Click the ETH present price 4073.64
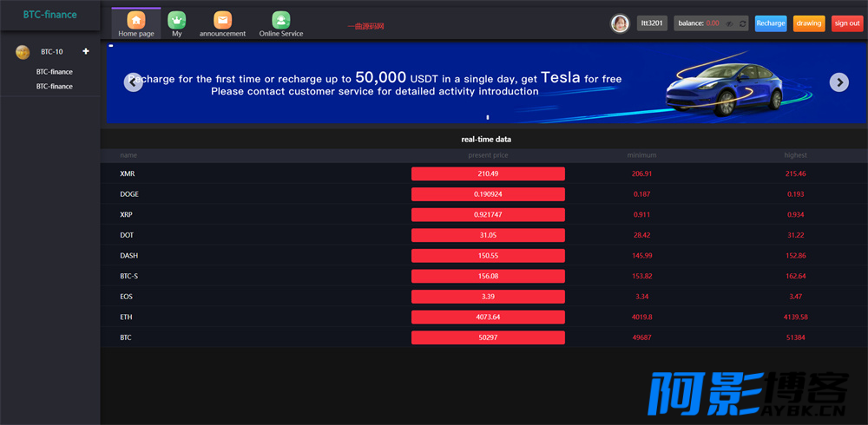868x425 pixels. (488, 317)
